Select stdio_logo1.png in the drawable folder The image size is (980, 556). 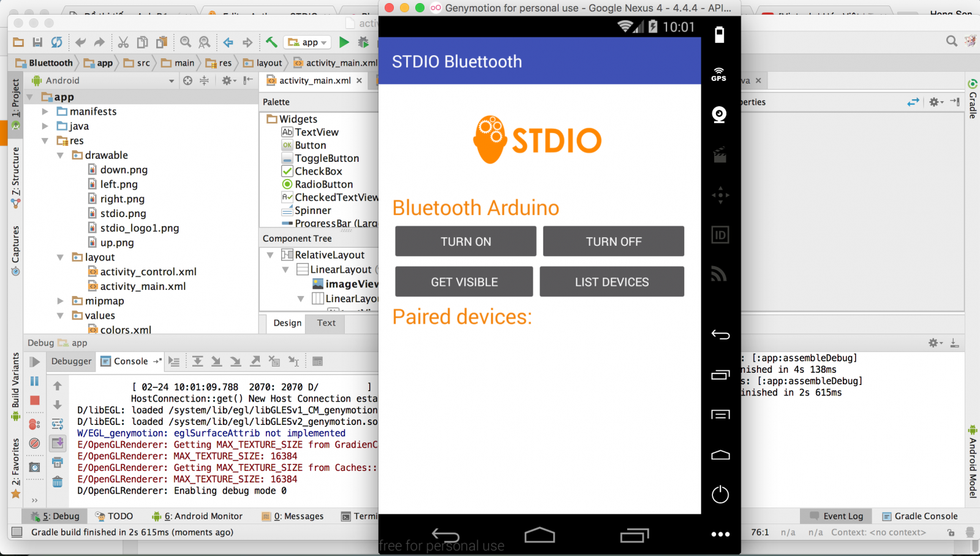[134, 228]
